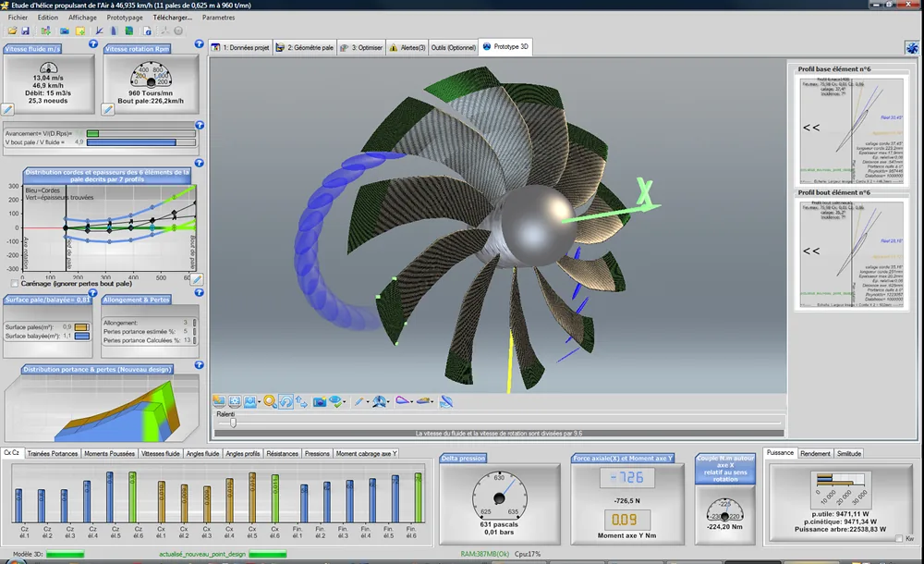Click the yellow new note toolbar icon
The image size is (924, 564).
click(80, 31)
